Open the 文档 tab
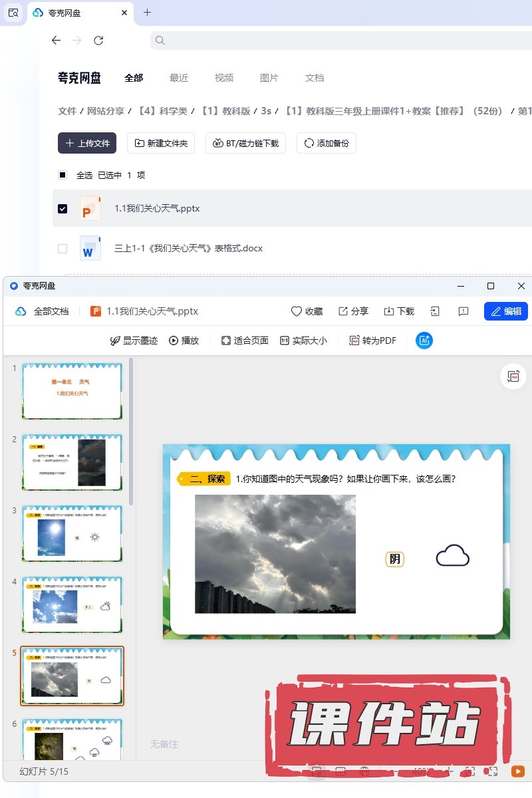Viewport: 532px width, 798px height. point(315,78)
